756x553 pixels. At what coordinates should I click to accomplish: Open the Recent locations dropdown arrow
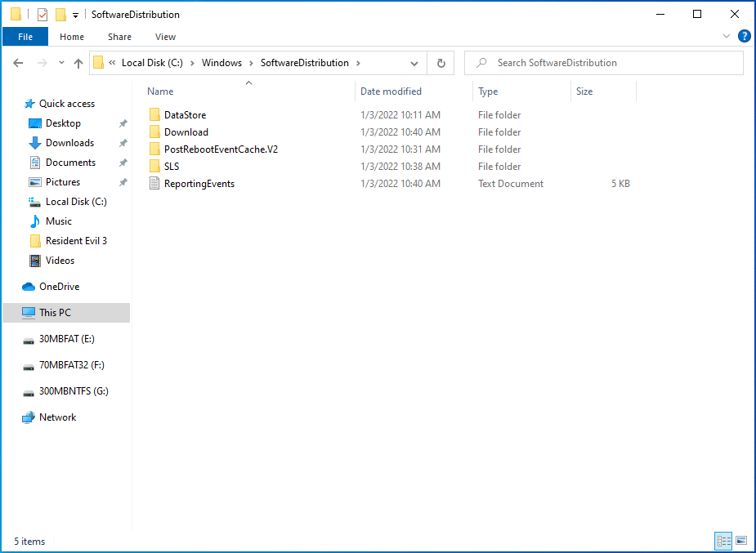pyautogui.click(x=61, y=63)
